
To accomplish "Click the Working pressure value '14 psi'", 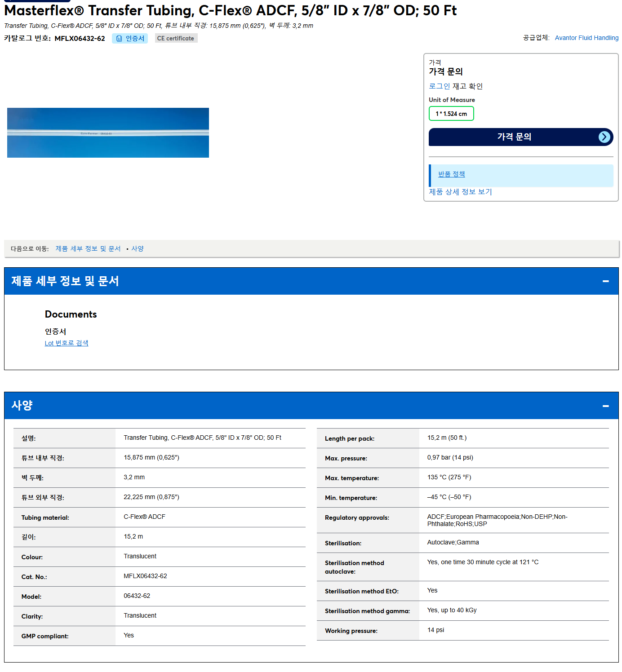I will 435,630.
